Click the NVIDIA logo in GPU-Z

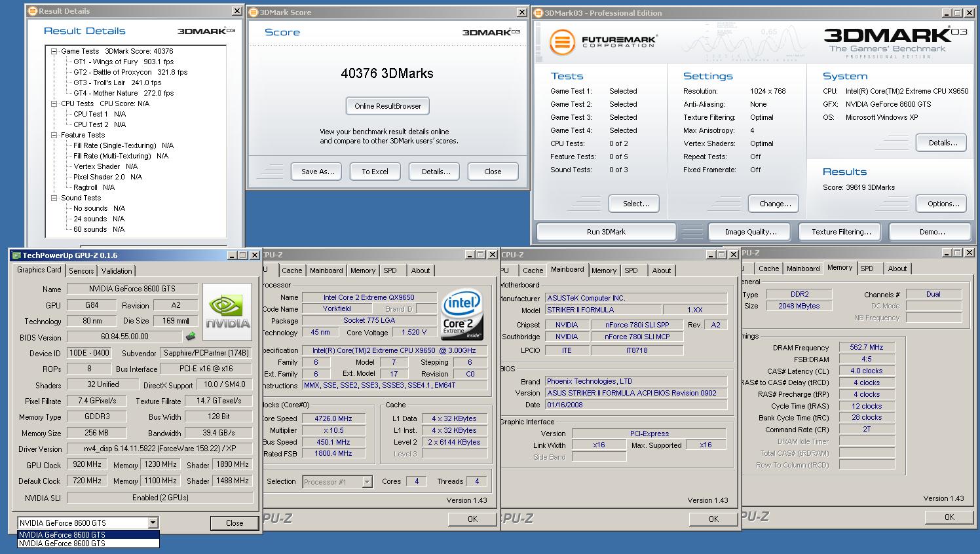[x=227, y=312]
